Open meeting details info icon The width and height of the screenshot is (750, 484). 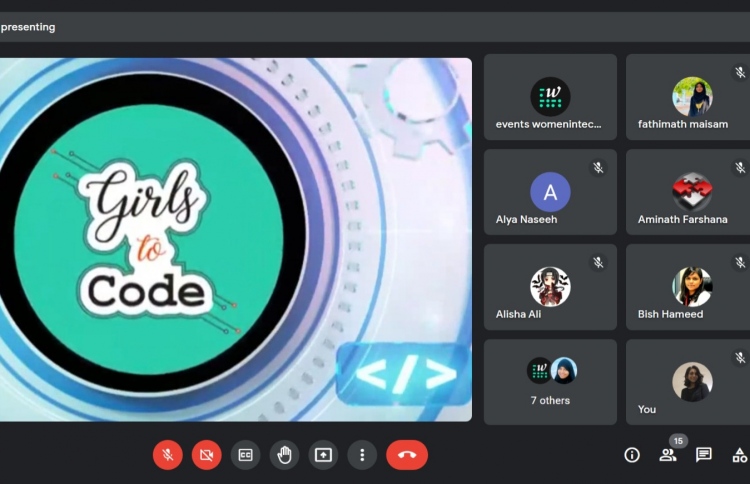coord(632,455)
